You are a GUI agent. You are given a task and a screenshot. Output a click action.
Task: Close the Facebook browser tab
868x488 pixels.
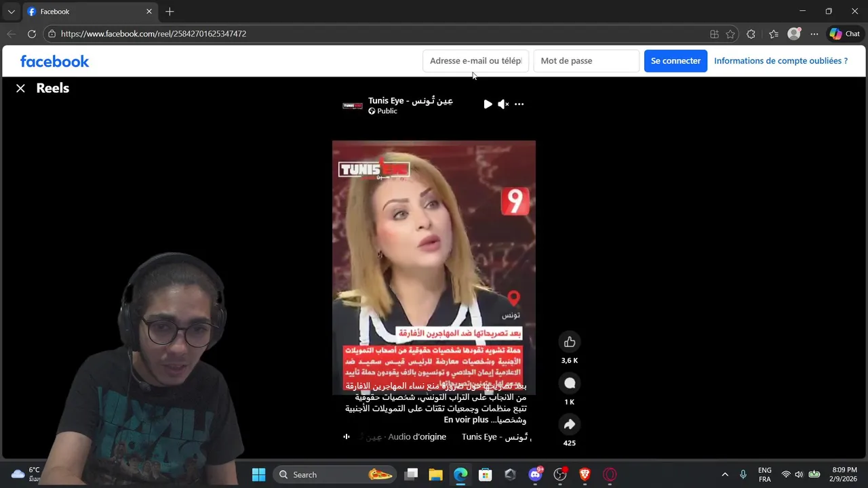(x=149, y=12)
